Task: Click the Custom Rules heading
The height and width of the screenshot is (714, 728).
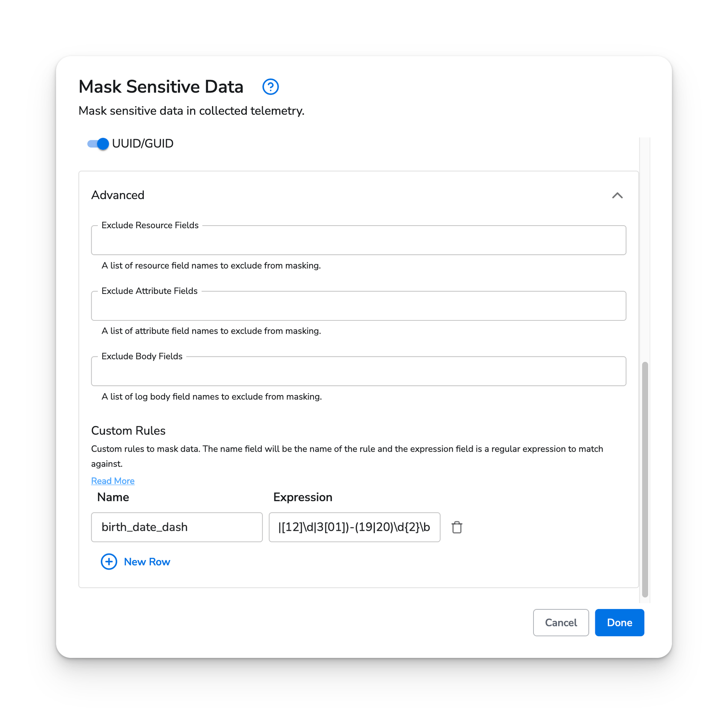Action: [128, 431]
